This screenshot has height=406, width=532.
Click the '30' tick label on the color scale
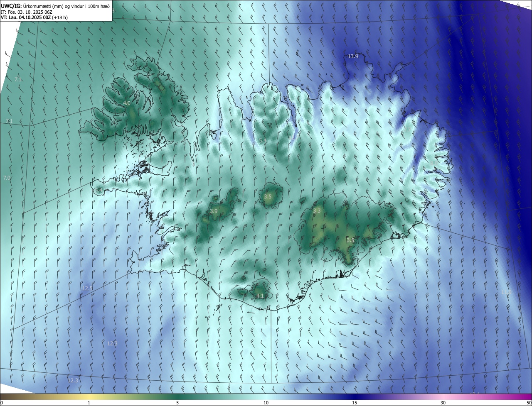pos(443,403)
